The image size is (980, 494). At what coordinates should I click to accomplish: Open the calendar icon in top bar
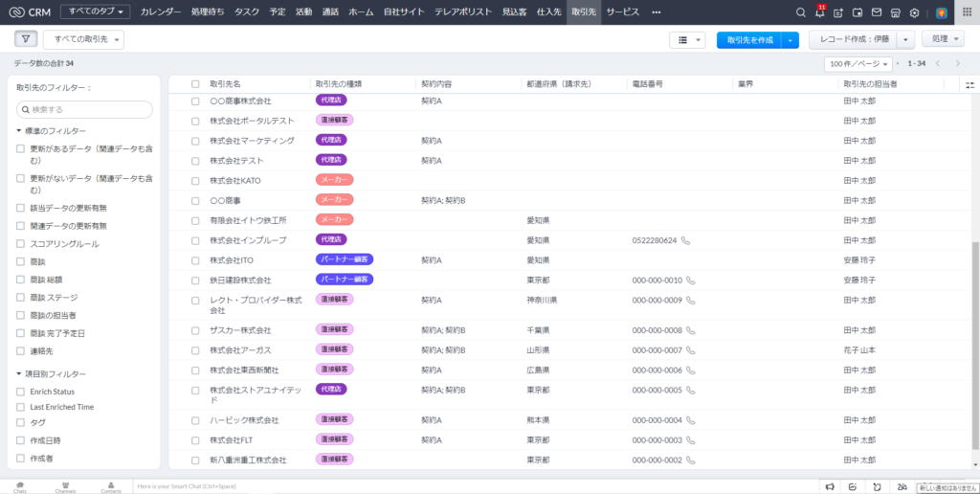[857, 12]
